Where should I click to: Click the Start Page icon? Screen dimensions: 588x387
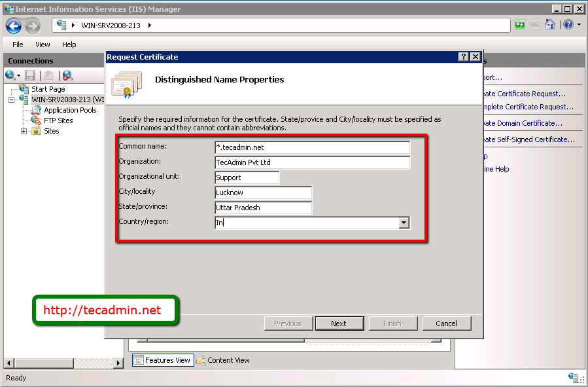[24, 89]
